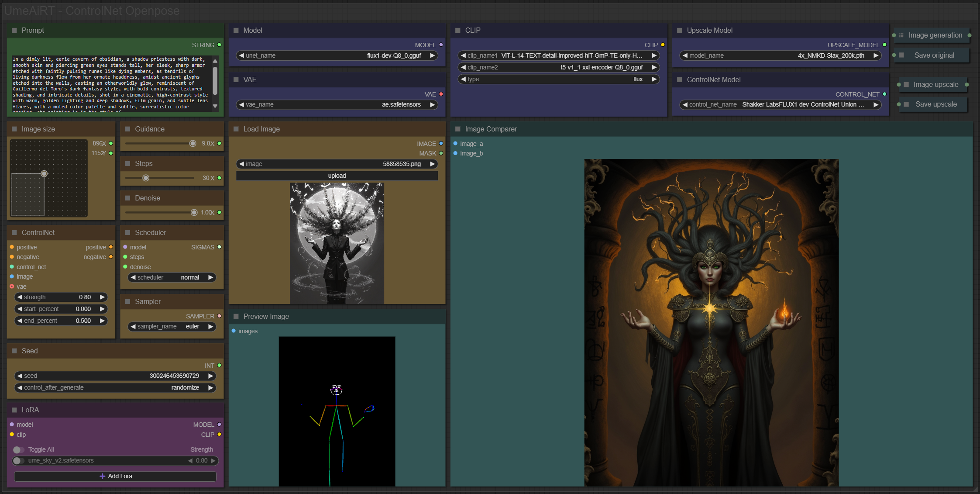Screen dimensions: 980x494
Task: Click next arrow on image 58858535.png
Action: [432, 164]
